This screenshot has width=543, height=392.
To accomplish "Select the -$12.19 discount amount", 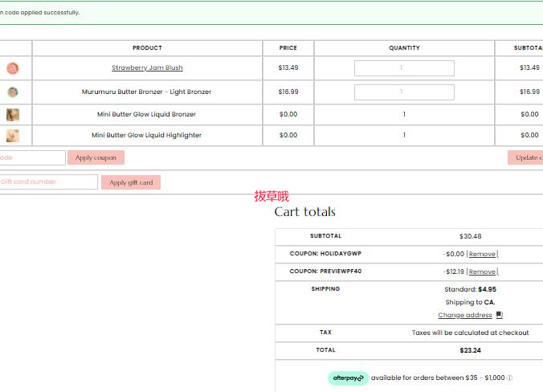I will coord(454,272).
